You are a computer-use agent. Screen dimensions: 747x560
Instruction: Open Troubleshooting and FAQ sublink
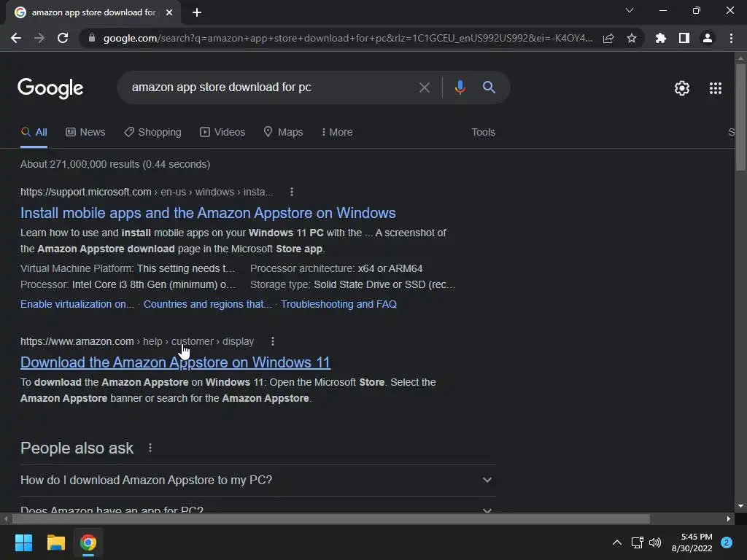(338, 304)
